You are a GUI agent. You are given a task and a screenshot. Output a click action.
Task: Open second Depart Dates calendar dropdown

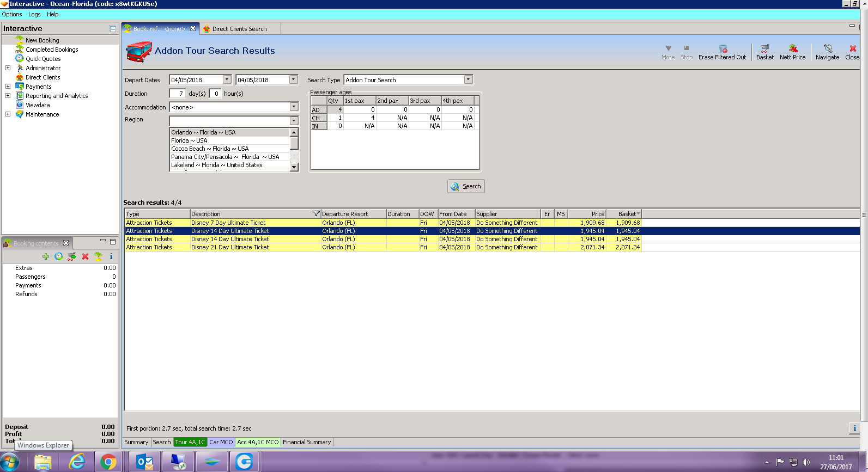tap(294, 79)
